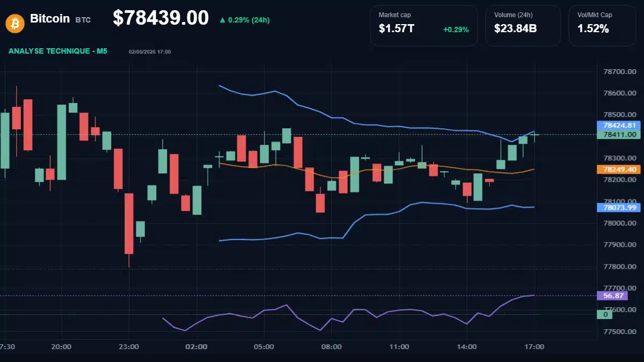Click the 20:00 time axis label
The width and height of the screenshot is (644, 362).
(61, 347)
